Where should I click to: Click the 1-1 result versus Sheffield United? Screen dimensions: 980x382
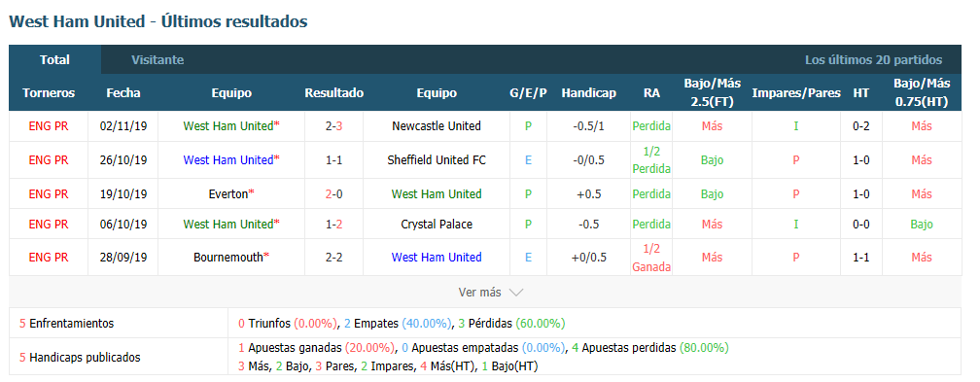pos(333,160)
